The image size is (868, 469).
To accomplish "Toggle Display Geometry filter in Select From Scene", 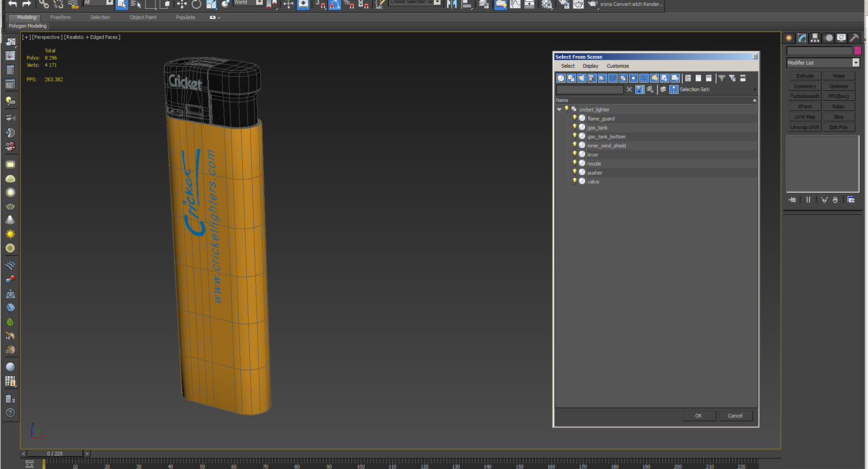I will tap(561, 78).
